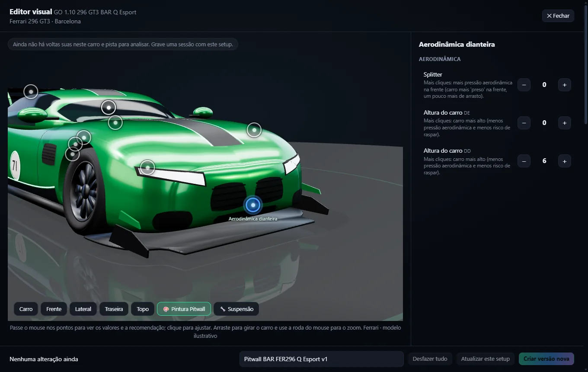
Task: Click Desfazer tudo button
Action: click(x=430, y=359)
